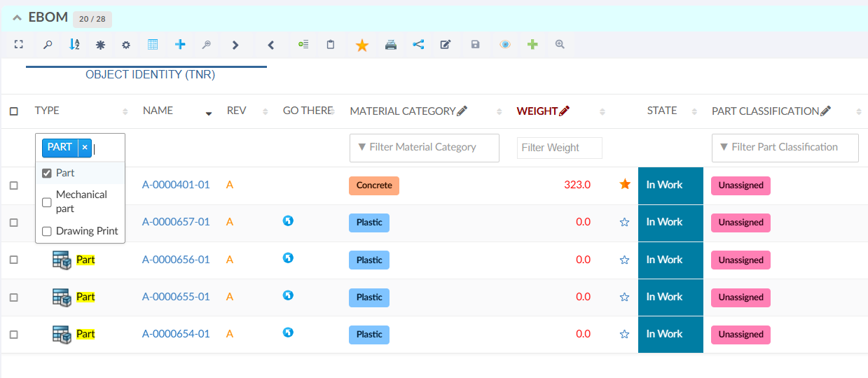Open the Filter Material Category dropdown
This screenshot has width=868, height=378.
[x=424, y=148]
